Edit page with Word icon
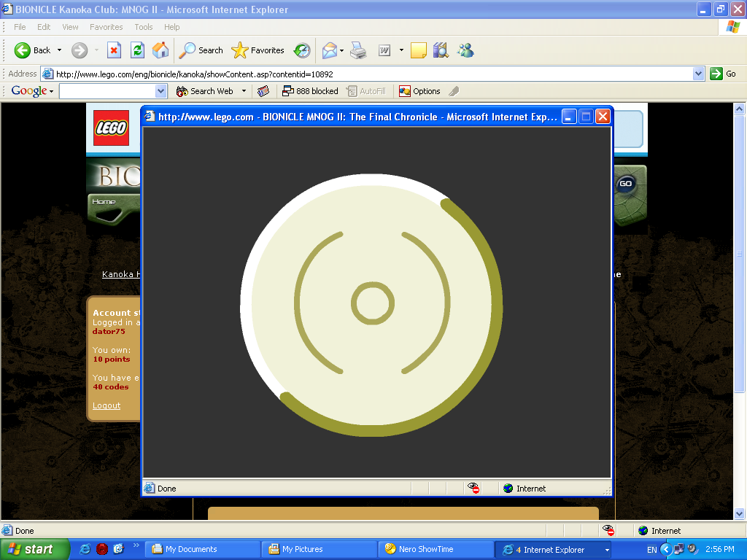Viewport: 747px width, 560px height. [x=384, y=50]
